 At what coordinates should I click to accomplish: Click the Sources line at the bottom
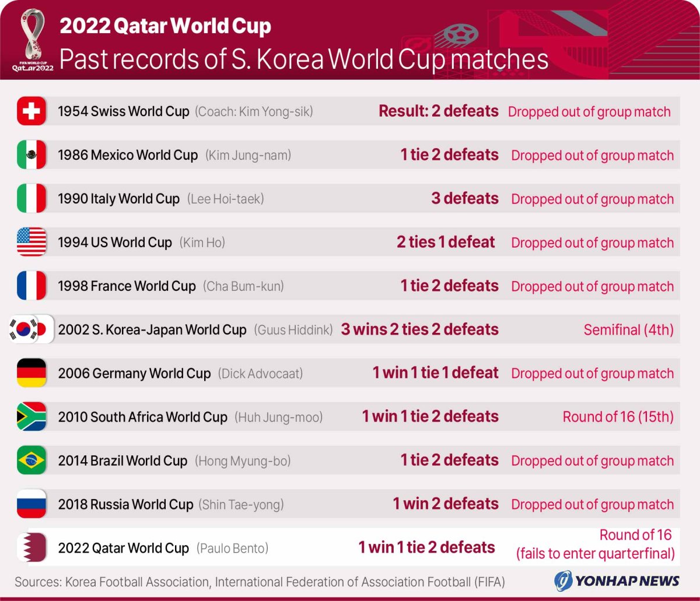click(x=260, y=582)
